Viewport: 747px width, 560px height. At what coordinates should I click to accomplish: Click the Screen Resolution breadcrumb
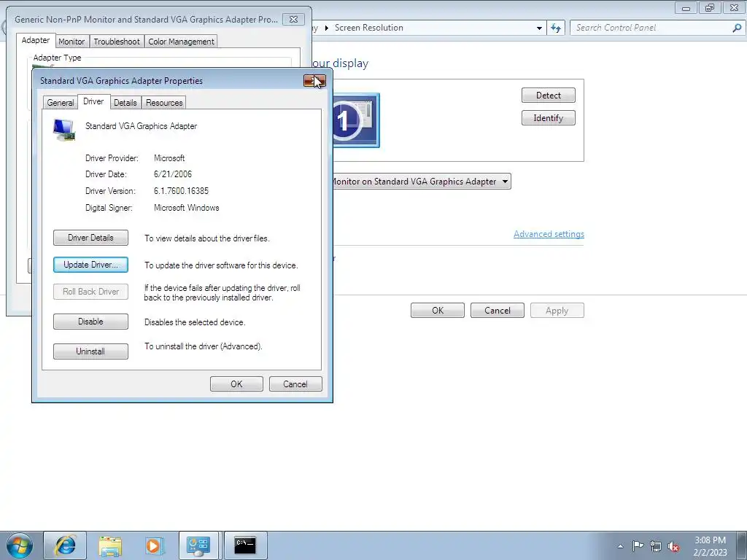(368, 28)
